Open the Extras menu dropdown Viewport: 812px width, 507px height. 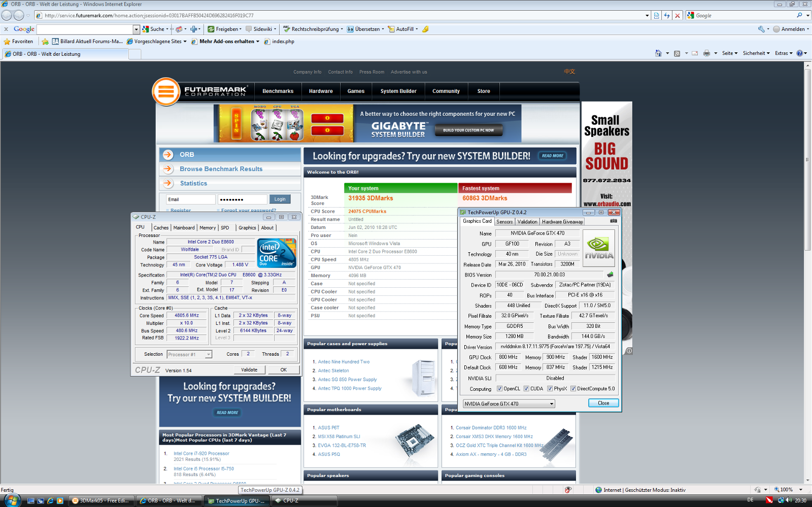784,53
